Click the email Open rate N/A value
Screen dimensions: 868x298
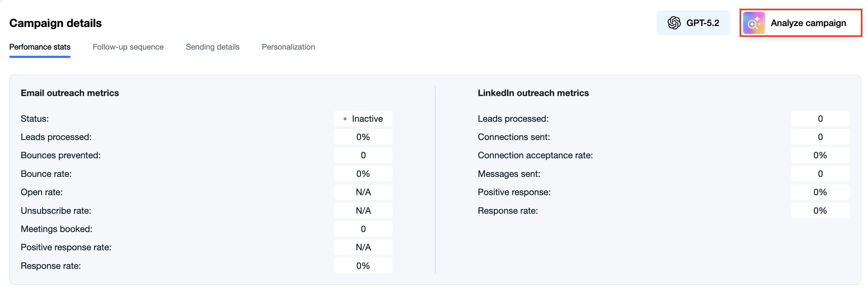(363, 192)
